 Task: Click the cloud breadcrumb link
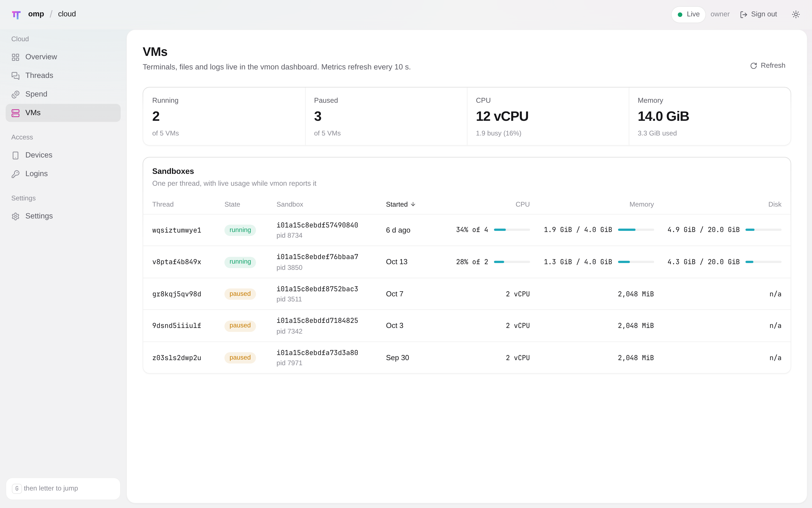pos(67,14)
